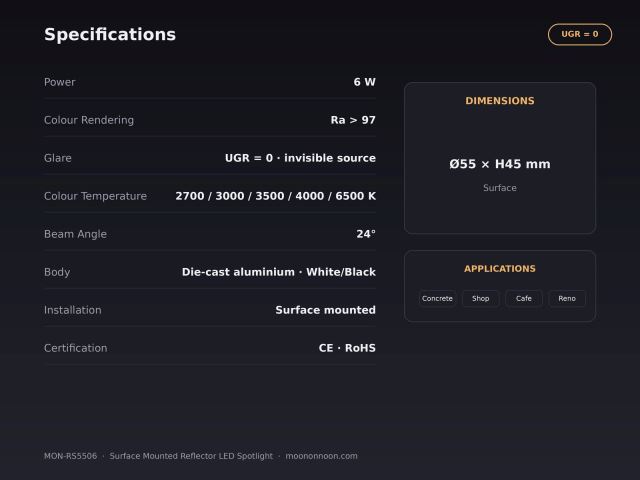This screenshot has width=640, height=480.
Task: Click the UGR = 0 badge
Action: [580, 34]
